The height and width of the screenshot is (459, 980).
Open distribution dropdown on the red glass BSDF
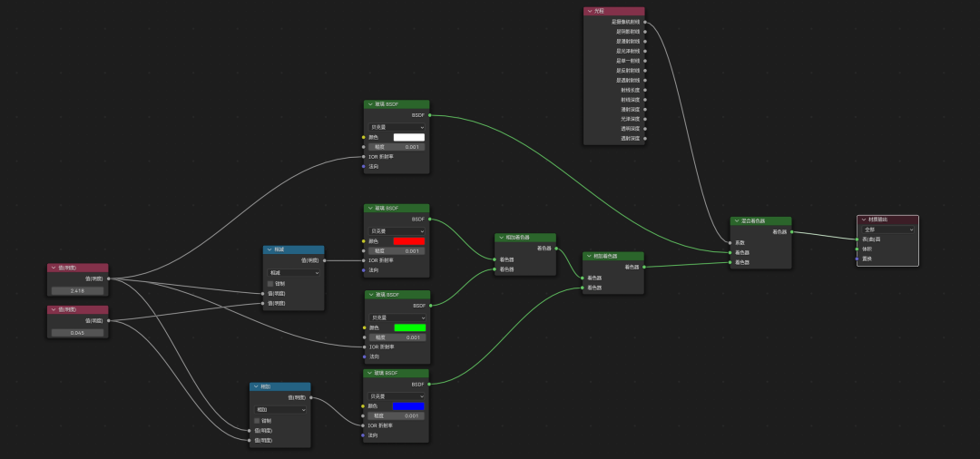click(x=397, y=231)
